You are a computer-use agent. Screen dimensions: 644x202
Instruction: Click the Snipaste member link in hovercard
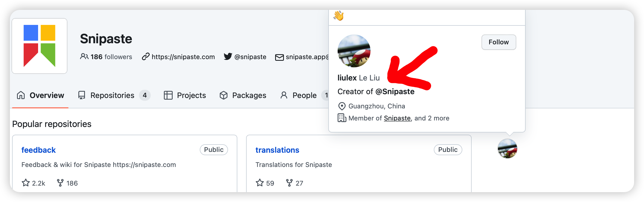click(x=397, y=118)
